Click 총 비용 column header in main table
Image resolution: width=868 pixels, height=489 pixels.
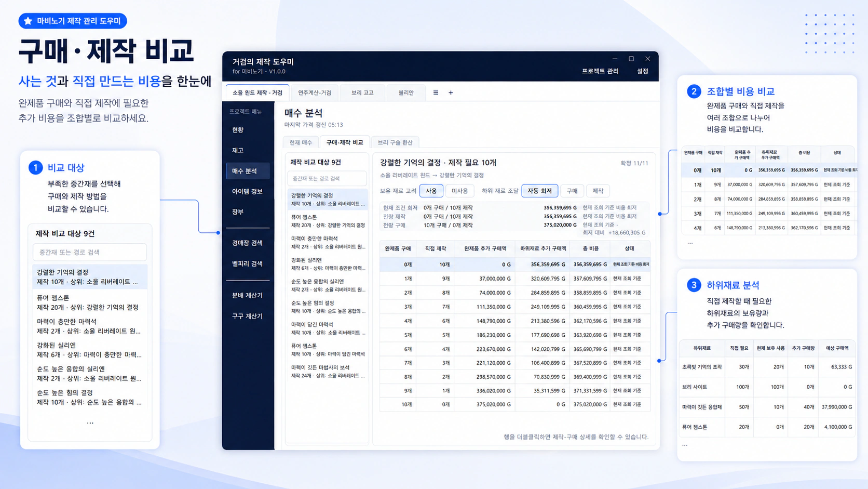tap(590, 248)
